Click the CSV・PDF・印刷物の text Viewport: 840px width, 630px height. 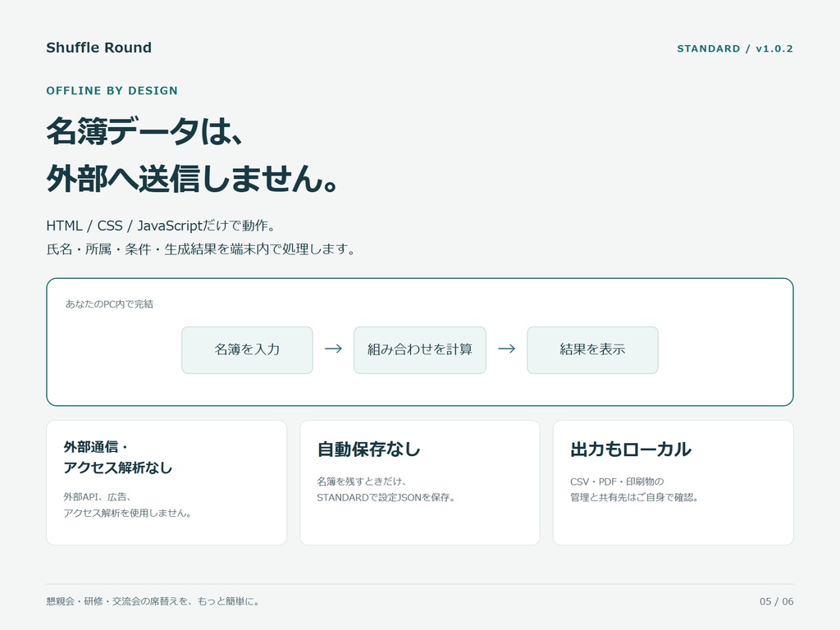click(617, 482)
